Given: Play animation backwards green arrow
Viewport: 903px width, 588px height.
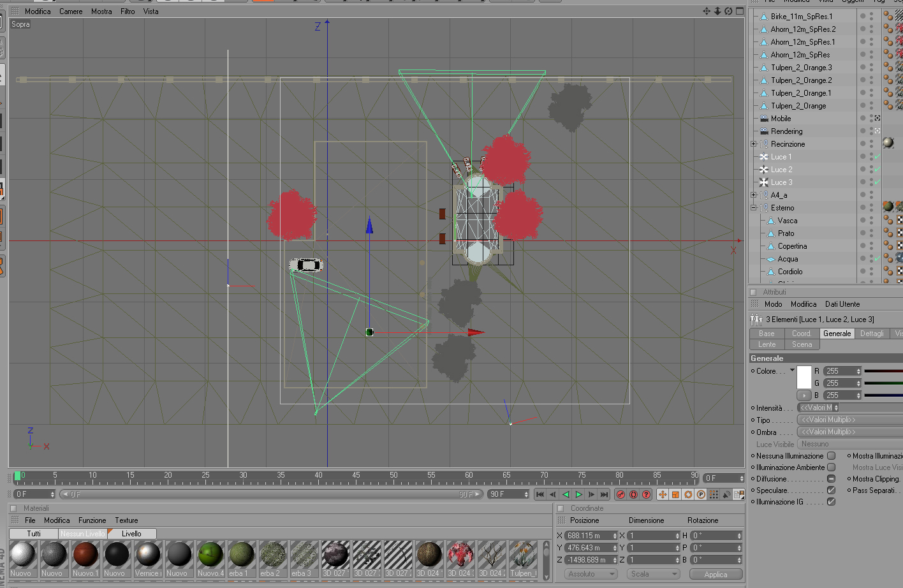Looking at the screenshot, I should pos(566,494).
